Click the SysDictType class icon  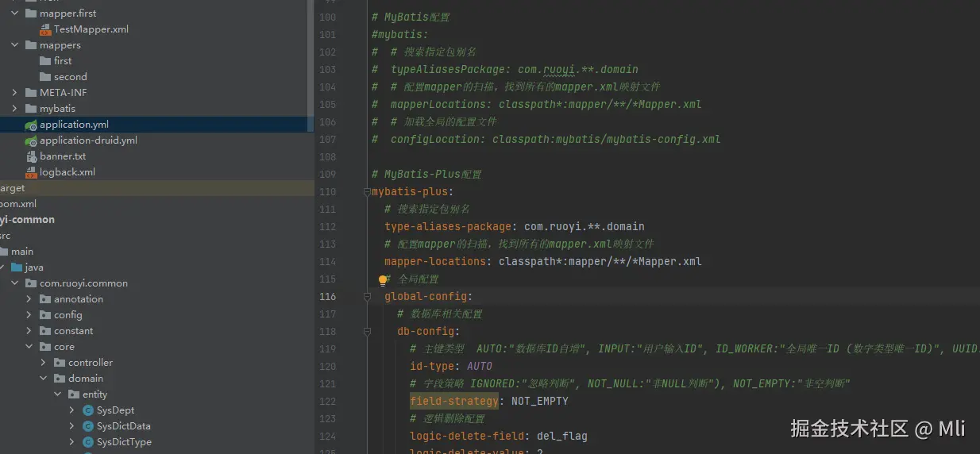click(88, 442)
